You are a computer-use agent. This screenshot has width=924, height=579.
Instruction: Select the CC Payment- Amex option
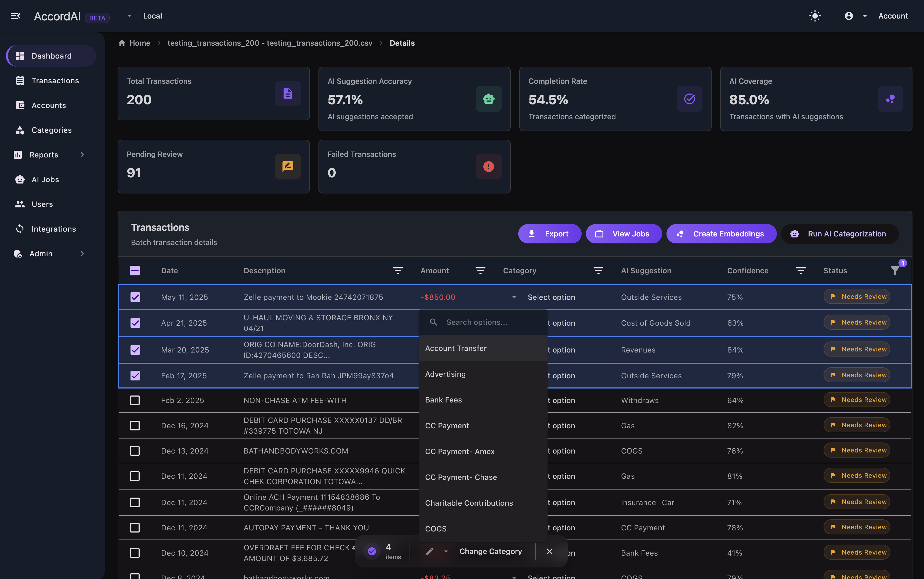click(459, 451)
